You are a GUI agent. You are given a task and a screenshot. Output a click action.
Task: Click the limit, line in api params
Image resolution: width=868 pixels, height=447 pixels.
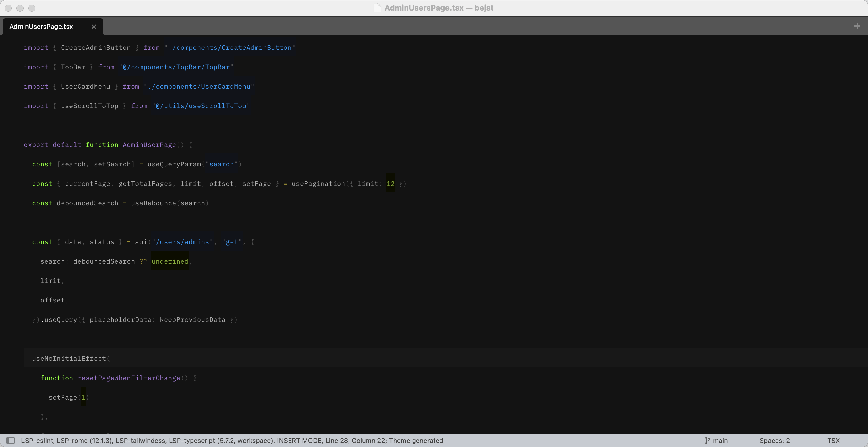click(52, 281)
